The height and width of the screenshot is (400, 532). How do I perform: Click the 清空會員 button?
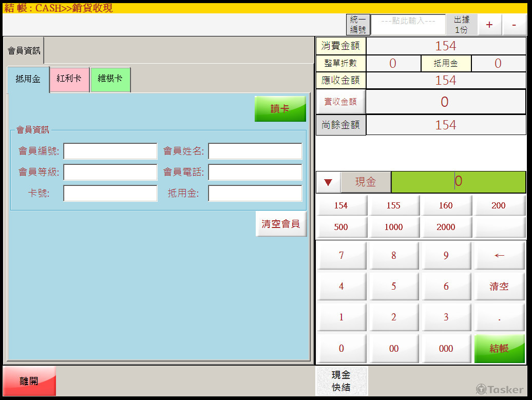point(280,224)
